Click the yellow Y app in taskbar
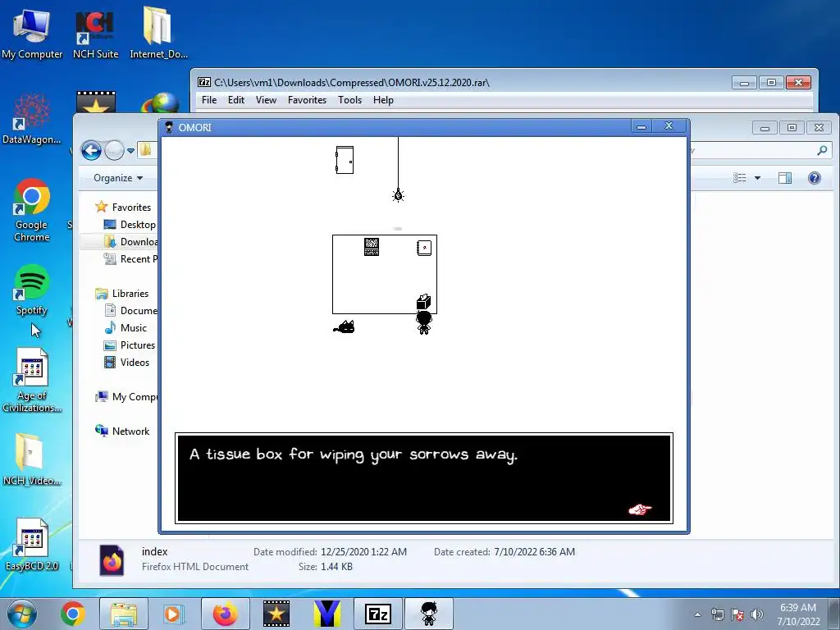This screenshot has width=840, height=630. (x=326, y=614)
